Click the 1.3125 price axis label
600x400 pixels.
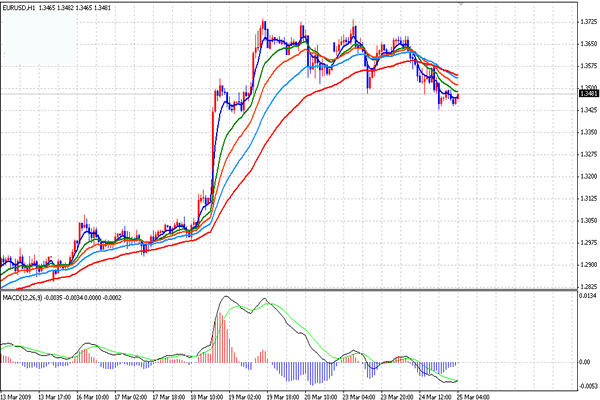tap(589, 198)
